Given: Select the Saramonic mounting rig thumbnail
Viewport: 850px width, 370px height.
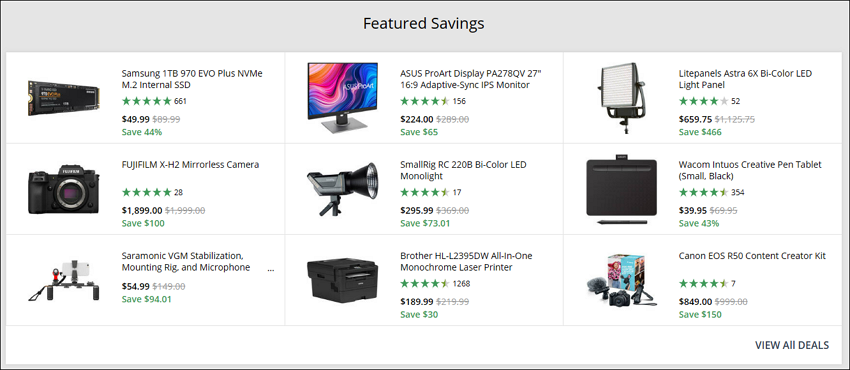Looking at the screenshot, I should (x=65, y=280).
